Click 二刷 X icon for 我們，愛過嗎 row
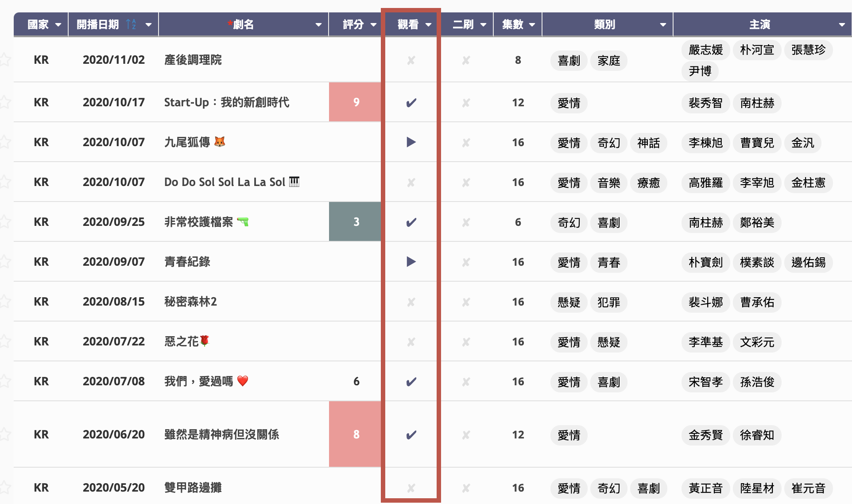Screen dimensions: 852x504 [x=466, y=382]
